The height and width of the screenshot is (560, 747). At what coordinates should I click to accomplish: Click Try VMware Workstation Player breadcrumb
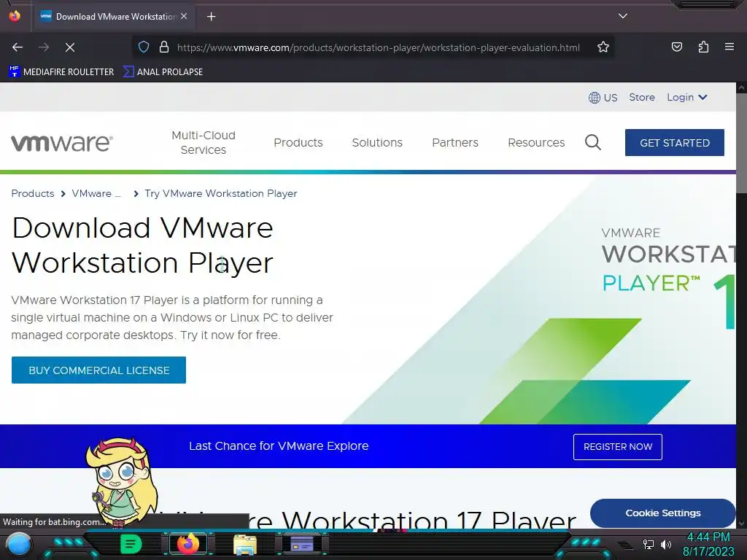pyautogui.click(x=220, y=193)
